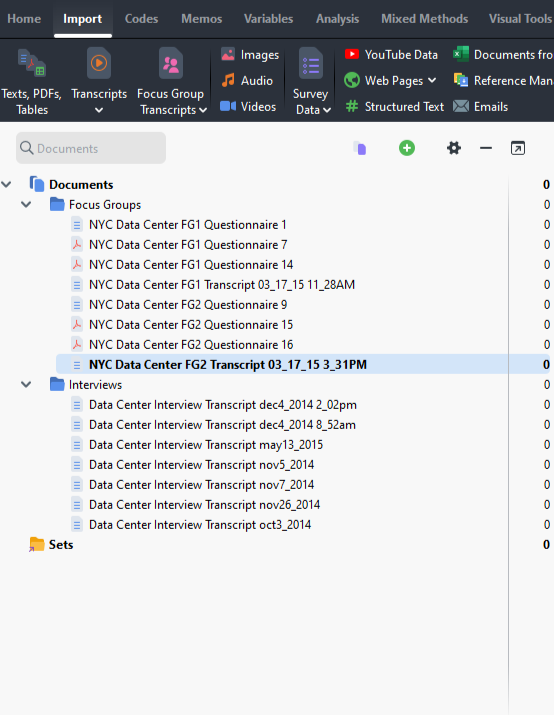Click the Documents search field
This screenshot has width=554, height=715.
point(91,148)
